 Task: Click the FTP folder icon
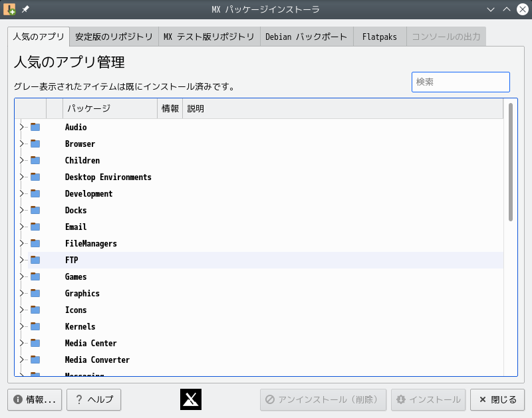35,260
